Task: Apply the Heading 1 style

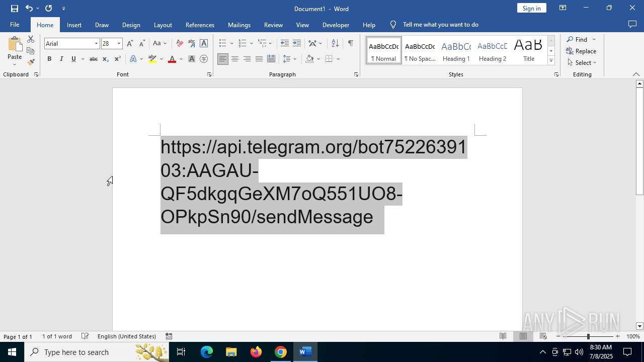Action: tap(456, 51)
